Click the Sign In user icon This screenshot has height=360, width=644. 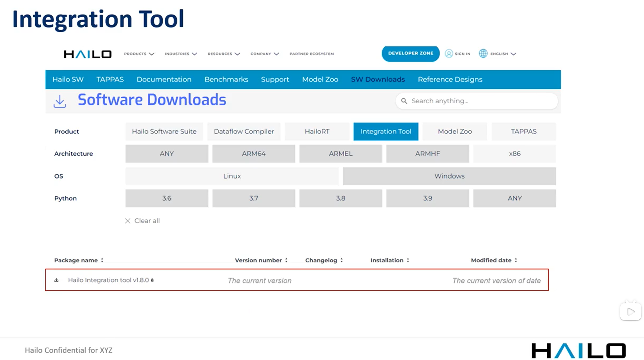point(449,53)
